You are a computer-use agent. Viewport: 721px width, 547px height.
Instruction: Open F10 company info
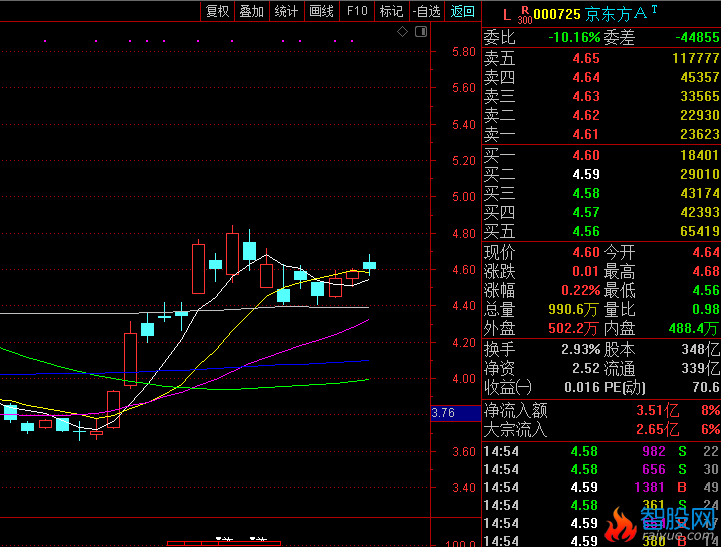point(357,11)
